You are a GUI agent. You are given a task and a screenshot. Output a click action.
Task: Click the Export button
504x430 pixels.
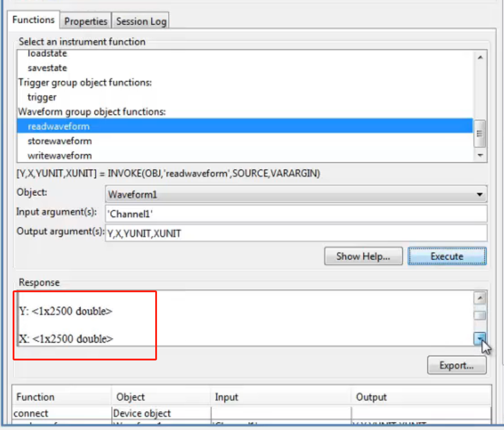coord(457,365)
